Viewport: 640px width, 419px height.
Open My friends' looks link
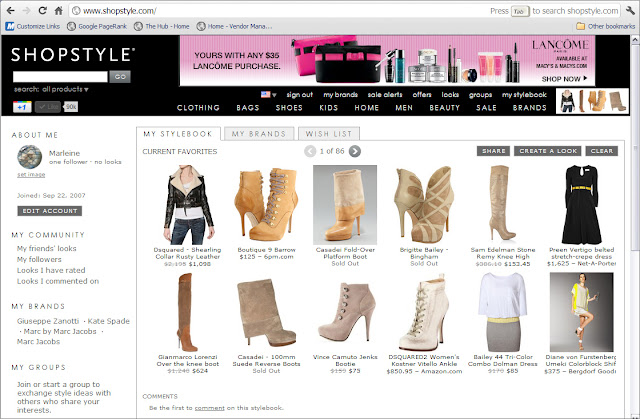[47, 248]
